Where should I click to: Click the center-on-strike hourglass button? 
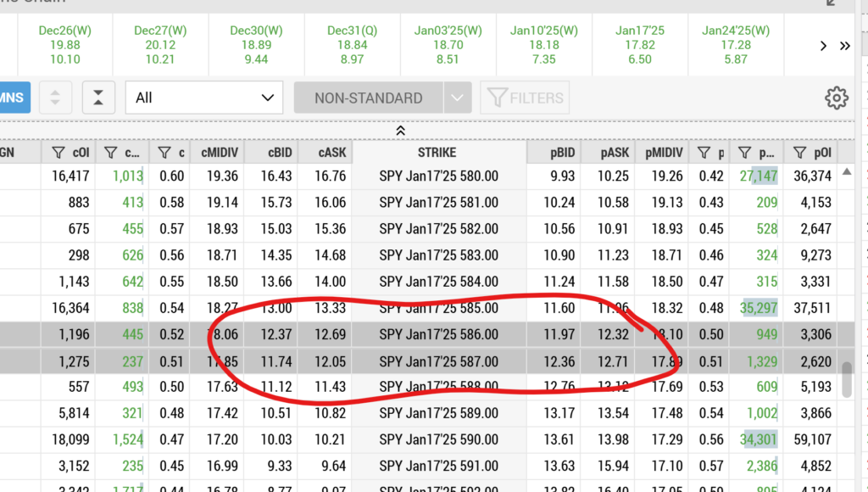coord(98,98)
